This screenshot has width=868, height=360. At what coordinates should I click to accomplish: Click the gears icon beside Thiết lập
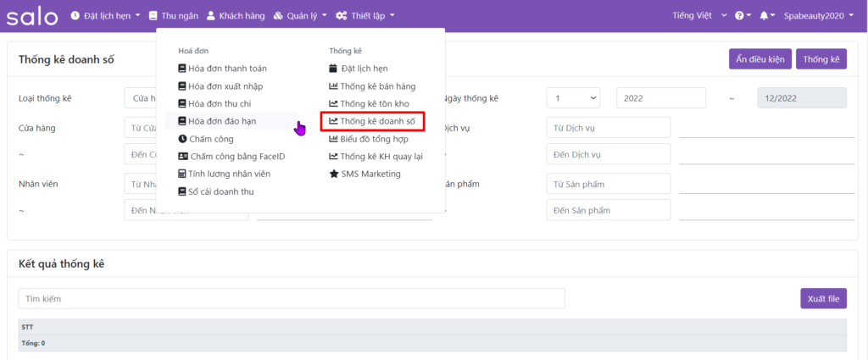[x=342, y=16]
